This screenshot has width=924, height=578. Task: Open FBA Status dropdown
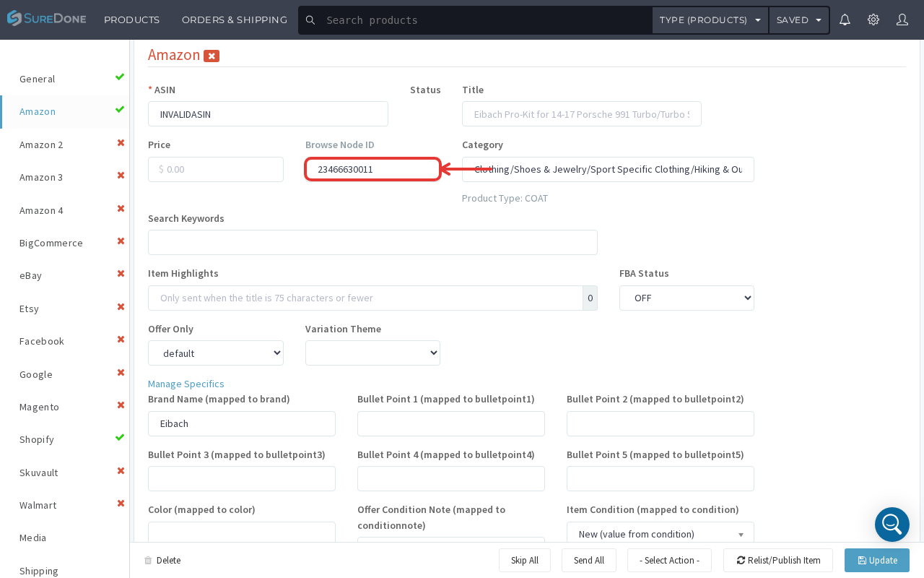pos(687,298)
